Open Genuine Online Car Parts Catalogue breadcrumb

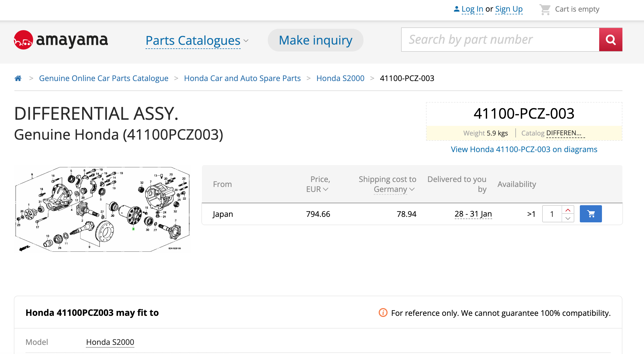pyautogui.click(x=103, y=78)
